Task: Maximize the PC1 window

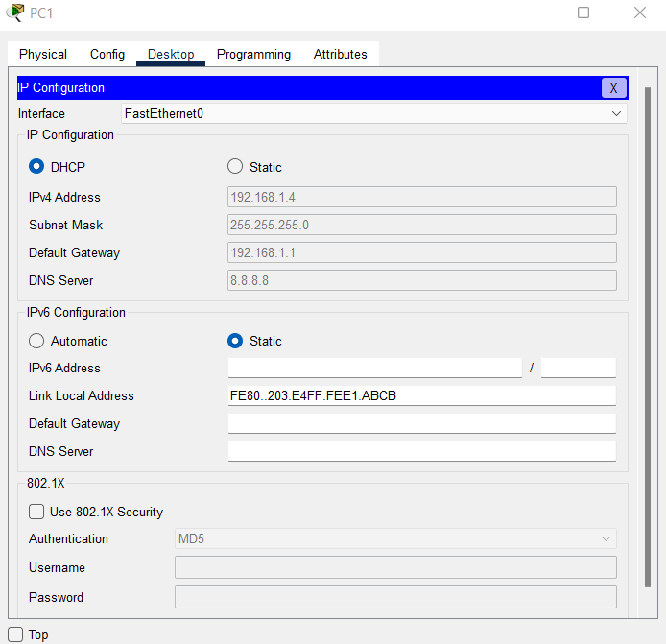Action: click(x=583, y=12)
